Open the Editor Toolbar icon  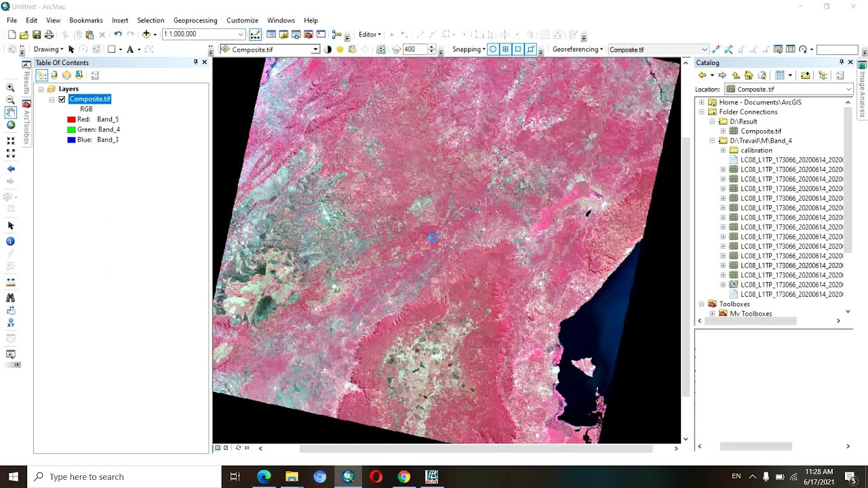[255, 35]
